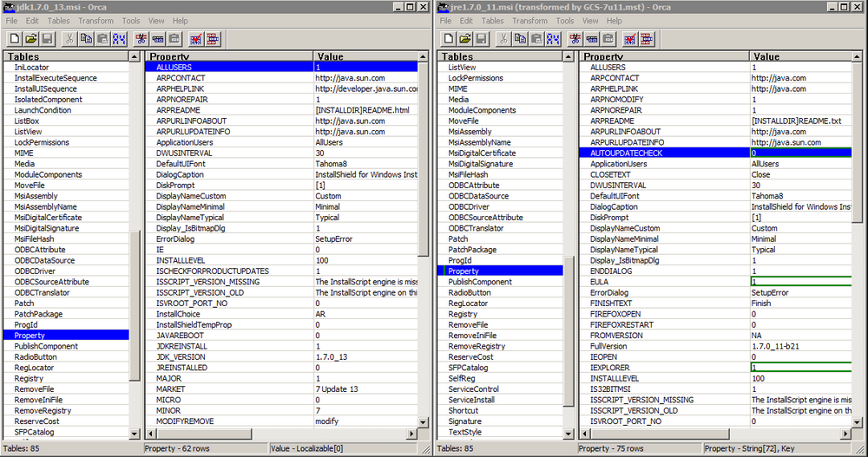This screenshot has width=868, height=457.
Task: Click Value column header in jdk1.7.0_13.msi window
Action: tap(365, 56)
